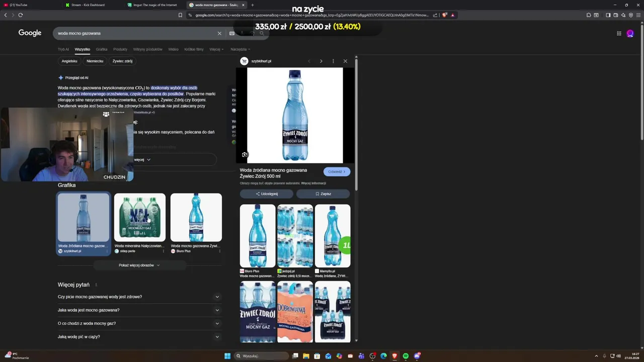Select Grafika search tab

point(102,49)
